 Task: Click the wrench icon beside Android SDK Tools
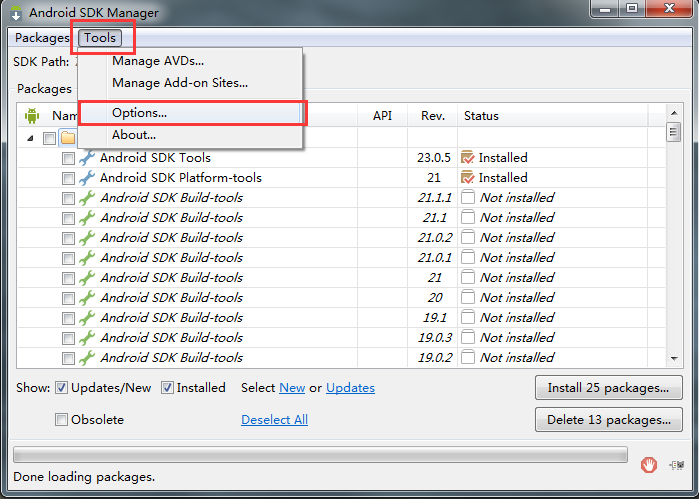coord(87,158)
